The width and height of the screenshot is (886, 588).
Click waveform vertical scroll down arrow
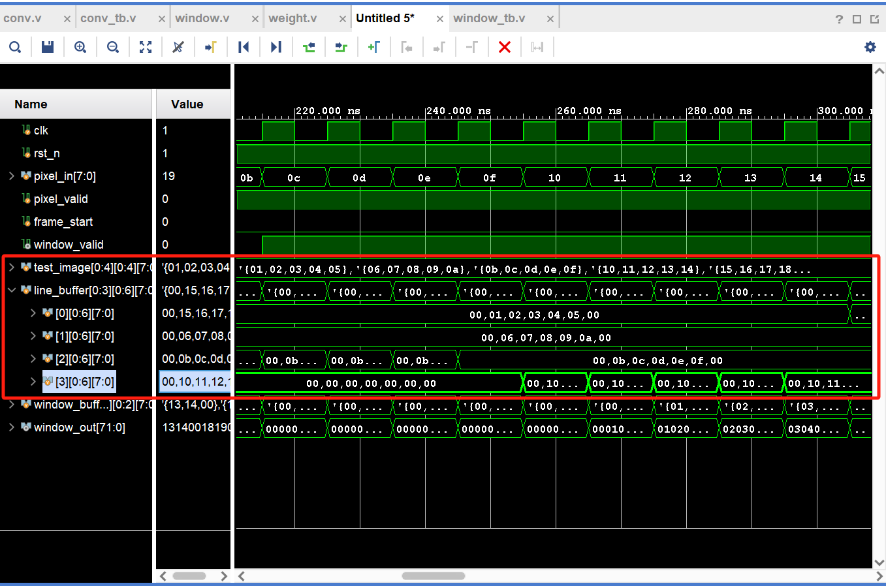[x=879, y=563]
